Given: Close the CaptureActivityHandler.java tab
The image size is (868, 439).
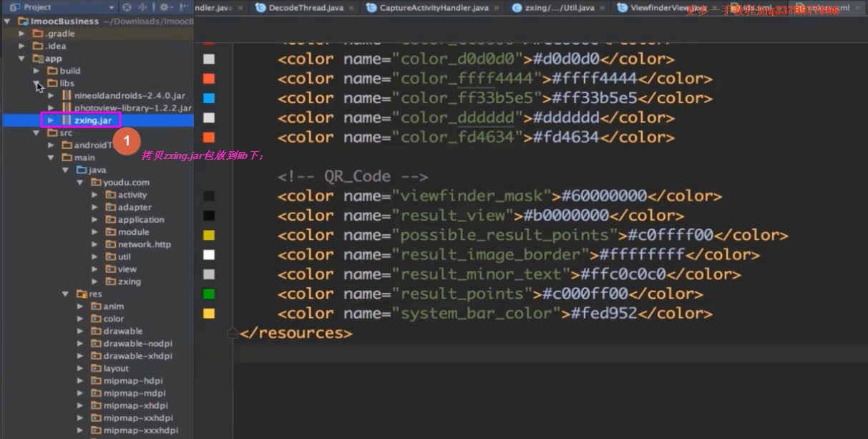Looking at the screenshot, I should click(x=497, y=8).
